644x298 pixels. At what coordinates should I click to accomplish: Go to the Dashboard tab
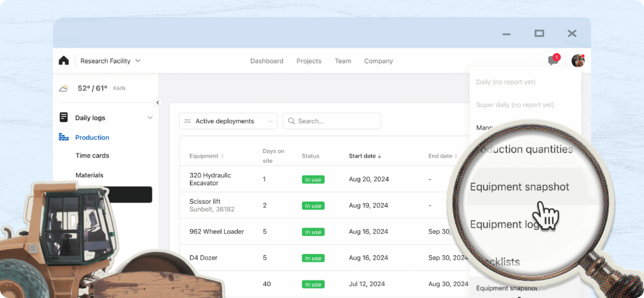[x=267, y=61]
